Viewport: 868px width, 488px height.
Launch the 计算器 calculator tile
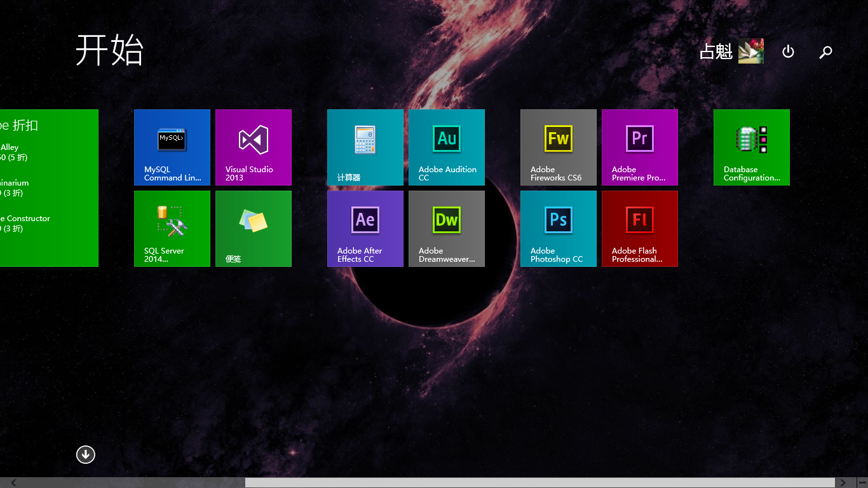[365, 147]
